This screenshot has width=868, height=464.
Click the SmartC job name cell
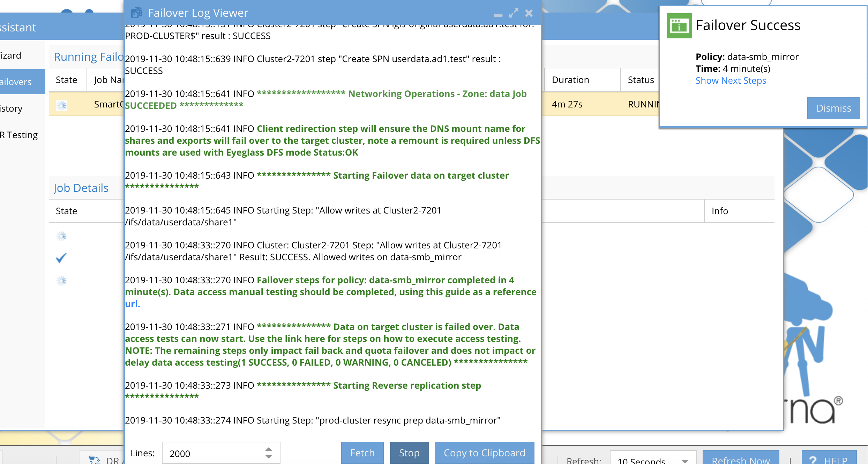[109, 104]
